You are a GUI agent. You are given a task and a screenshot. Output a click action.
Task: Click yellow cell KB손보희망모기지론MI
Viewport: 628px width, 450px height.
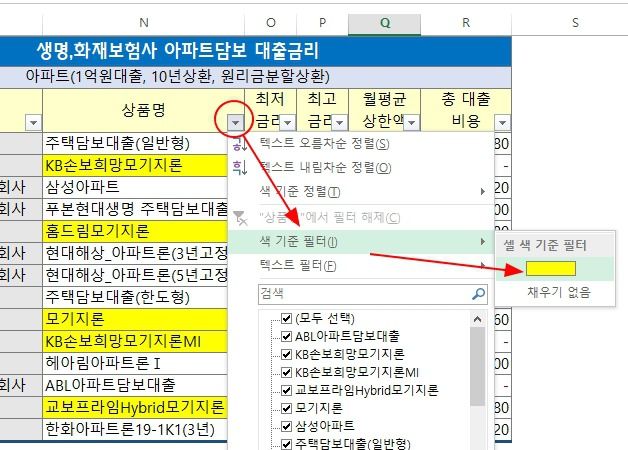pos(135,342)
